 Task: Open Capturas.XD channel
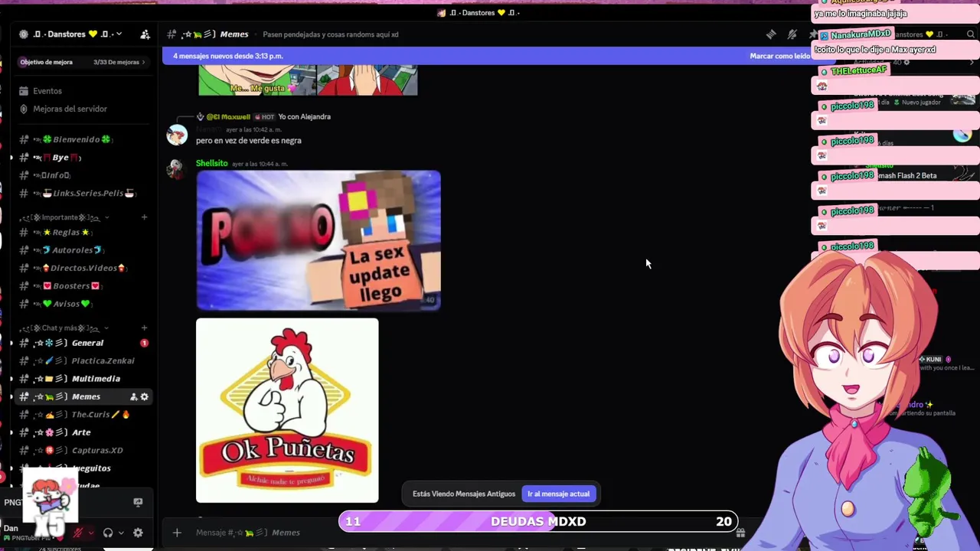point(84,450)
